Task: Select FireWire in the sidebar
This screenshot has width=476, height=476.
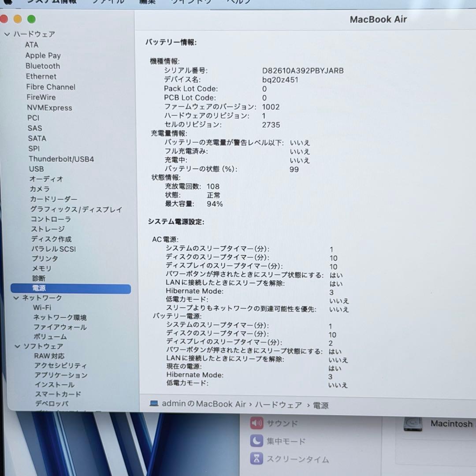Action: click(x=41, y=97)
